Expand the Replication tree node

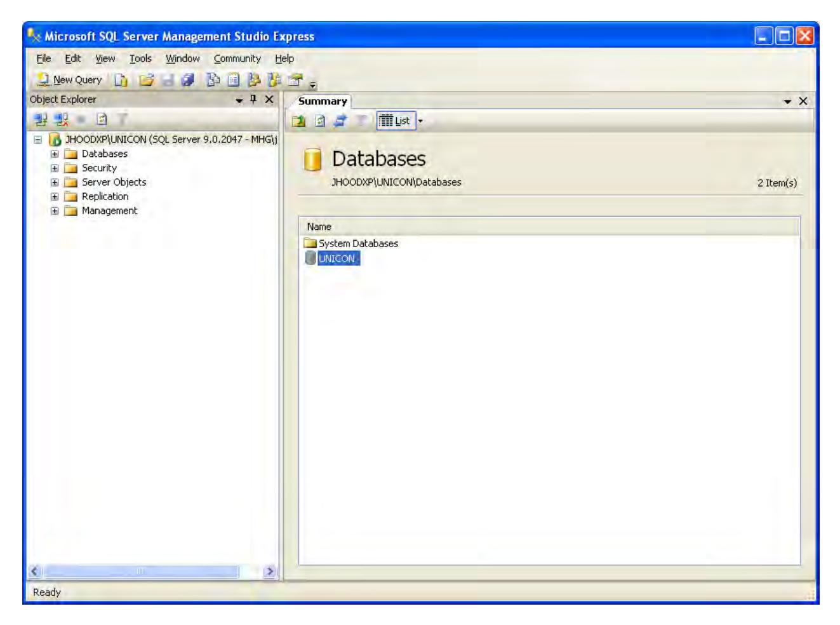click(x=55, y=197)
